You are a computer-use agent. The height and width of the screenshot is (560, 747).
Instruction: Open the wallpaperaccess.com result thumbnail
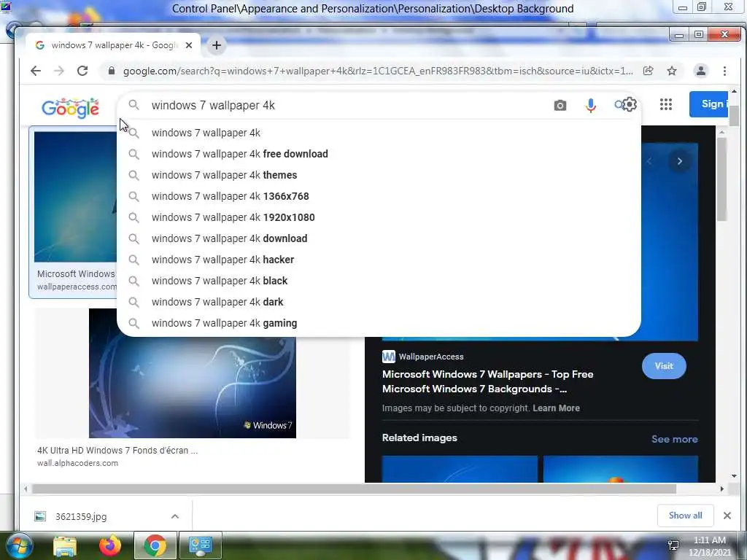pos(75,197)
